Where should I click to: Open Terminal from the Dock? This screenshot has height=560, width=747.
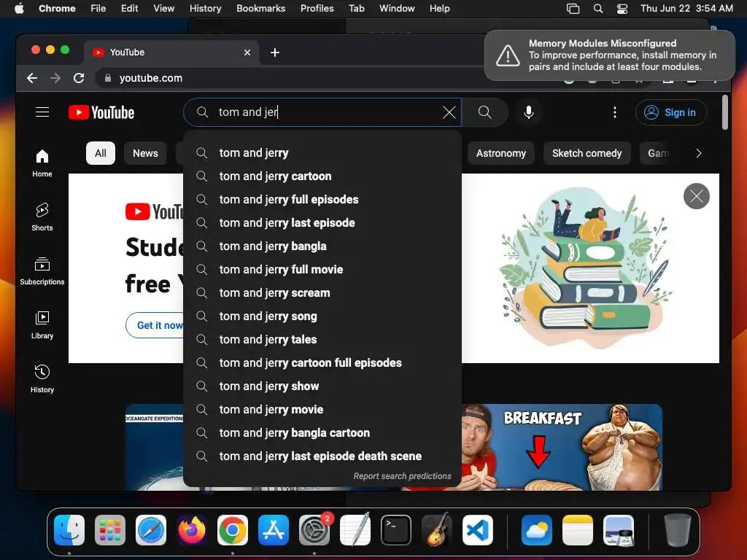(396, 530)
